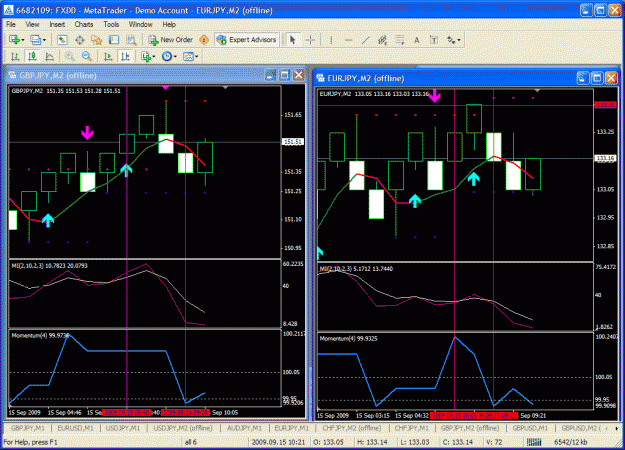Select the trendline drawing tool
Screen dimensions: 625x450
pyautogui.click(x=366, y=40)
